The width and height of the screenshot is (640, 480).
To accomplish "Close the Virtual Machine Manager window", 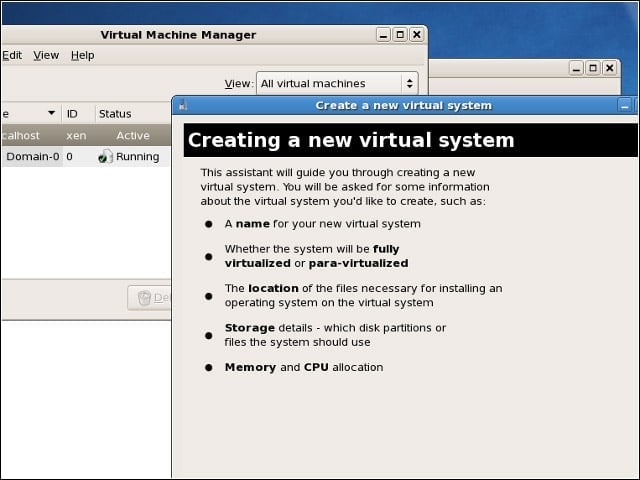I will pos(416,35).
